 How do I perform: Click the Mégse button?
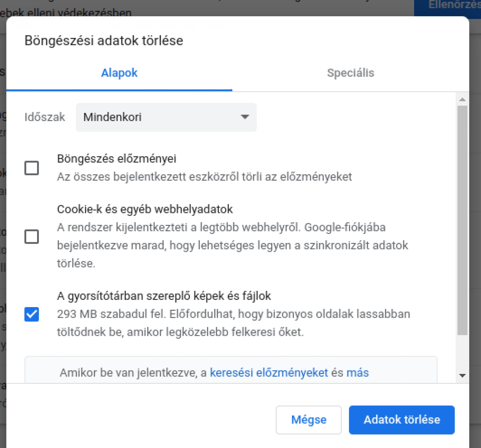point(308,420)
